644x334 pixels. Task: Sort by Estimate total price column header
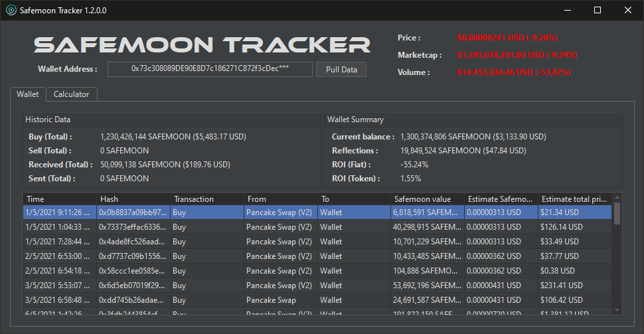click(x=575, y=199)
